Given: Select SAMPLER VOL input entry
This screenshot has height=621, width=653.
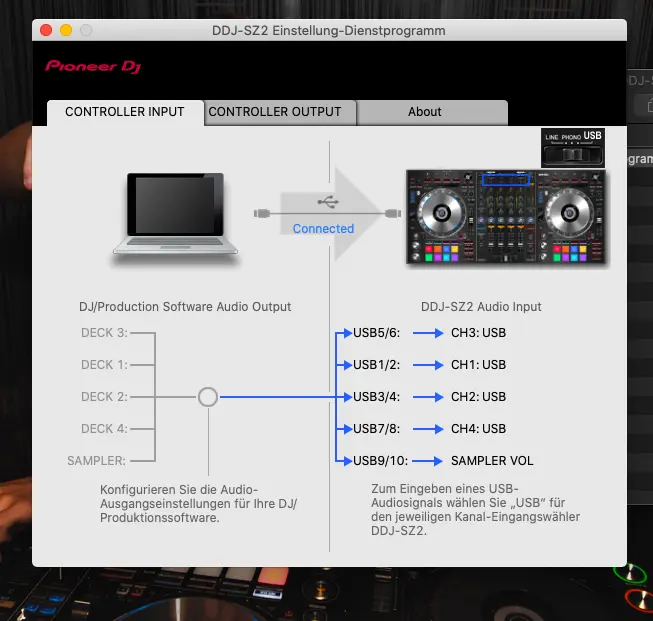Looking at the screenshot, I should 492,461.
